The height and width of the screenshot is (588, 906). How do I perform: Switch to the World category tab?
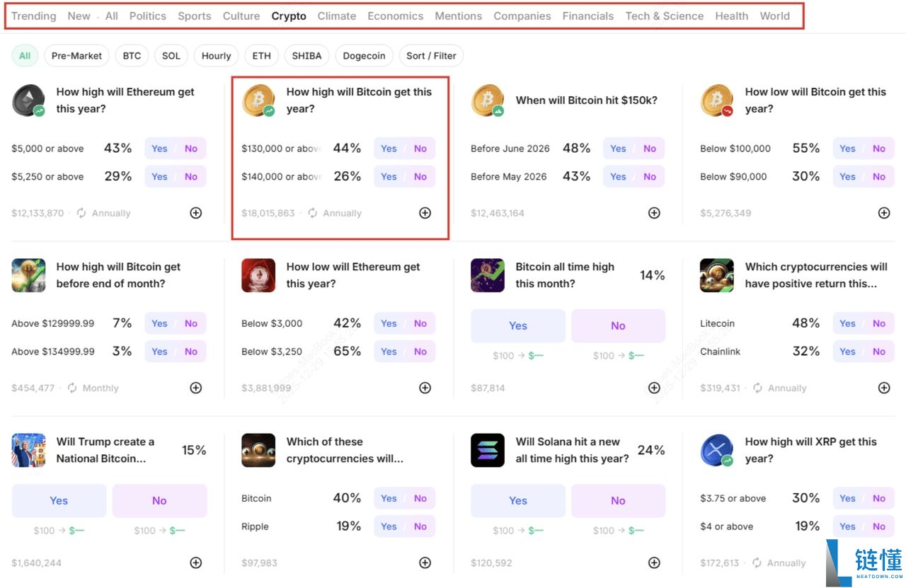coord(775,16)
